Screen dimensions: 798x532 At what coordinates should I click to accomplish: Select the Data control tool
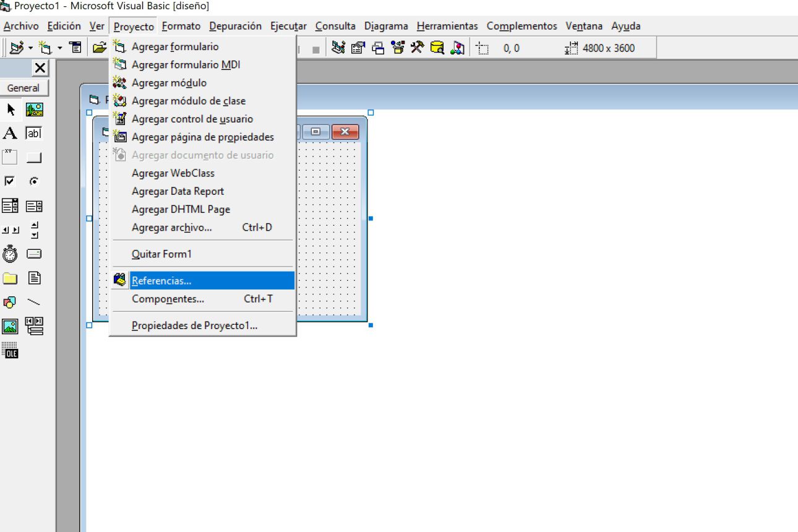pyautogui.click(x=34, y=326)
